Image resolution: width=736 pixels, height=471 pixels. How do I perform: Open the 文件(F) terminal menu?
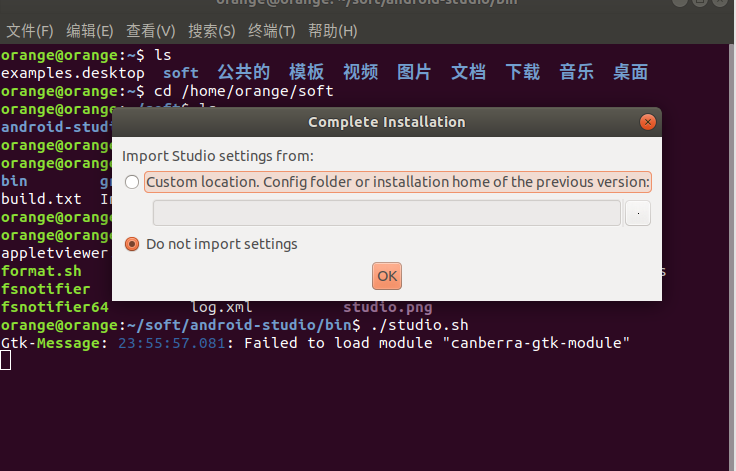tap(30, 31)
